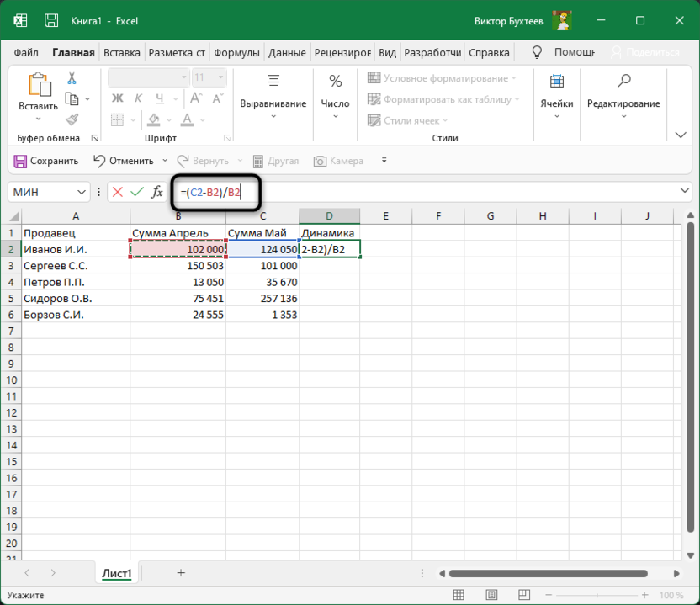
Task: Select cell with Петров П.П.
Action: pos(76,282)
